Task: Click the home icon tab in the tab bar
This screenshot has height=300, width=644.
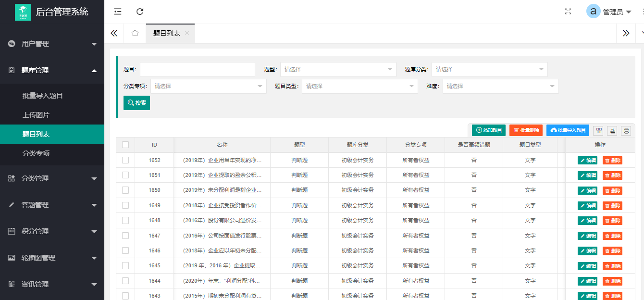Action: [135, 33]
